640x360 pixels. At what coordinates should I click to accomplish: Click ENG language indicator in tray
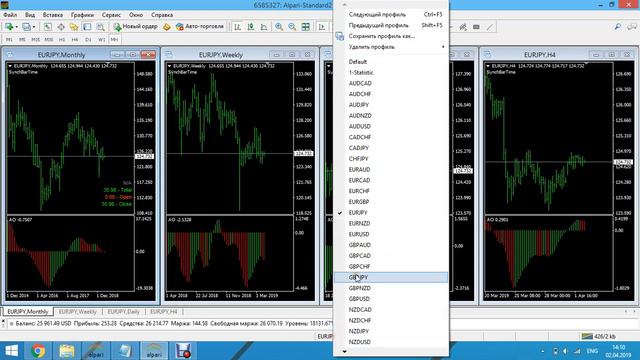[592, 351]
